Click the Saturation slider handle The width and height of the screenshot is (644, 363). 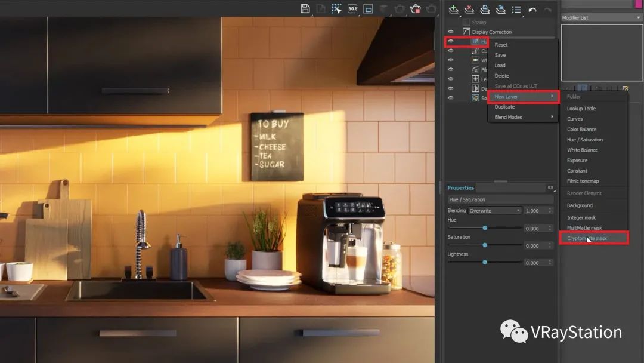tap(485, 245)
